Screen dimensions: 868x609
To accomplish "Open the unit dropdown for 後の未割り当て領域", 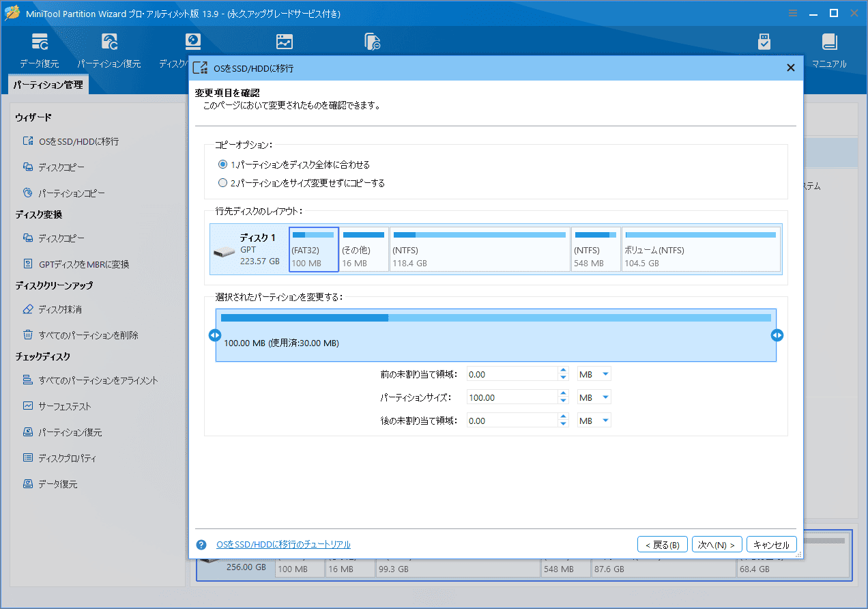I will [x=594, y=421].
